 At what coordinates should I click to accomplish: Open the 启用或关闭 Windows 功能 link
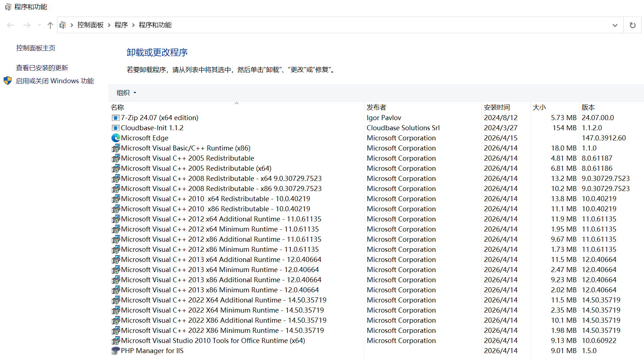55,81
